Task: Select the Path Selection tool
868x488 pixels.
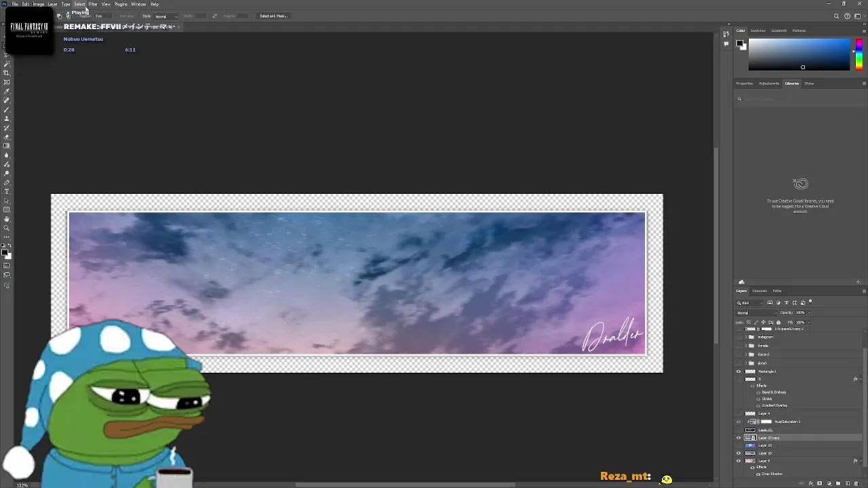Action: [x=7, y=201]
